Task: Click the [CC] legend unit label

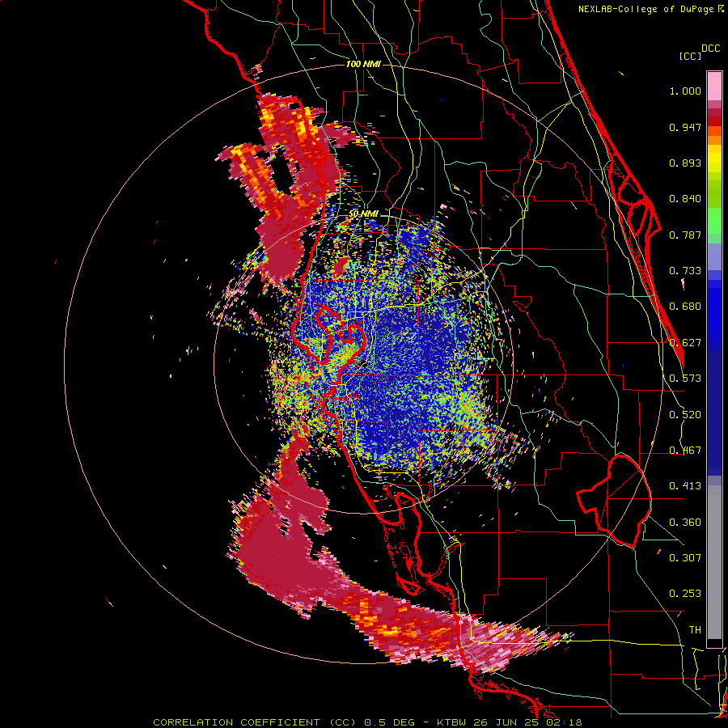Action: pyautogui.click(x=690, y=56)
